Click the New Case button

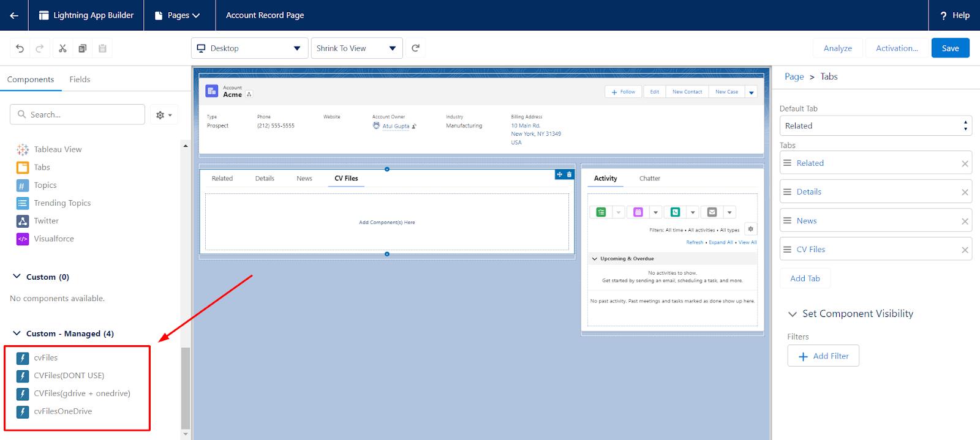tap(726, 92)
